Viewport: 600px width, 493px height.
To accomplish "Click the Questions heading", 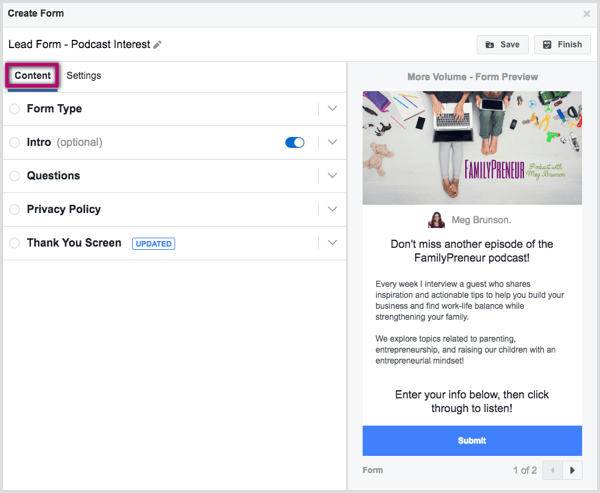I will 54,176.
